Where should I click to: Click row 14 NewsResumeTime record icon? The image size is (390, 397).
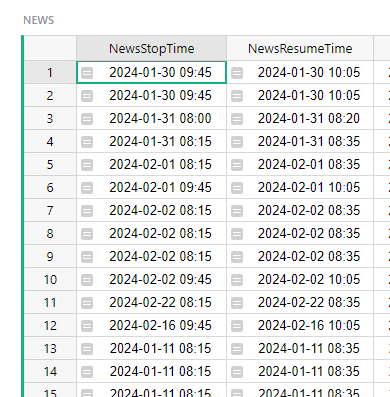(237, 372)
